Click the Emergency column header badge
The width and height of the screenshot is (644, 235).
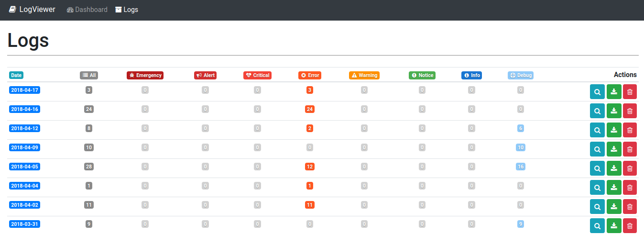coord(145,75)
